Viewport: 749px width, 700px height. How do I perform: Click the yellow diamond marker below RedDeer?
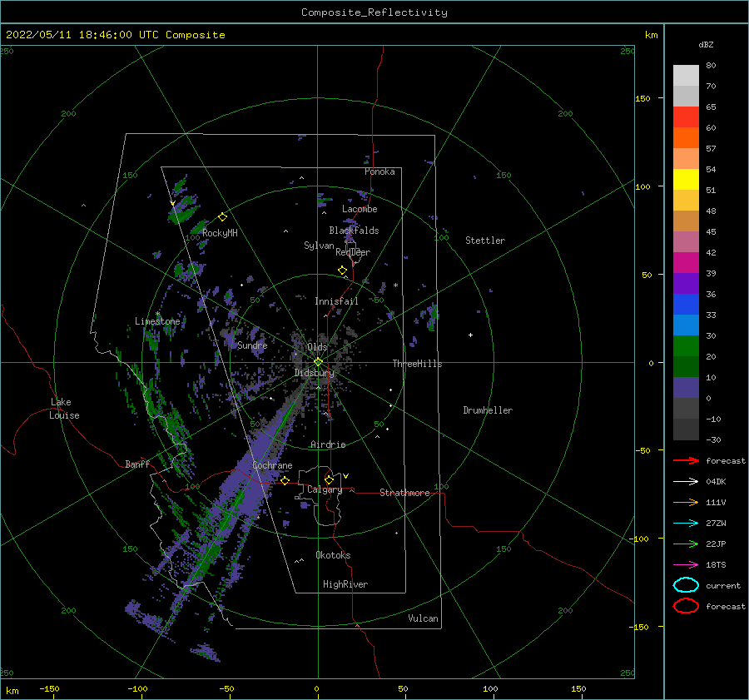click(342, 271)
